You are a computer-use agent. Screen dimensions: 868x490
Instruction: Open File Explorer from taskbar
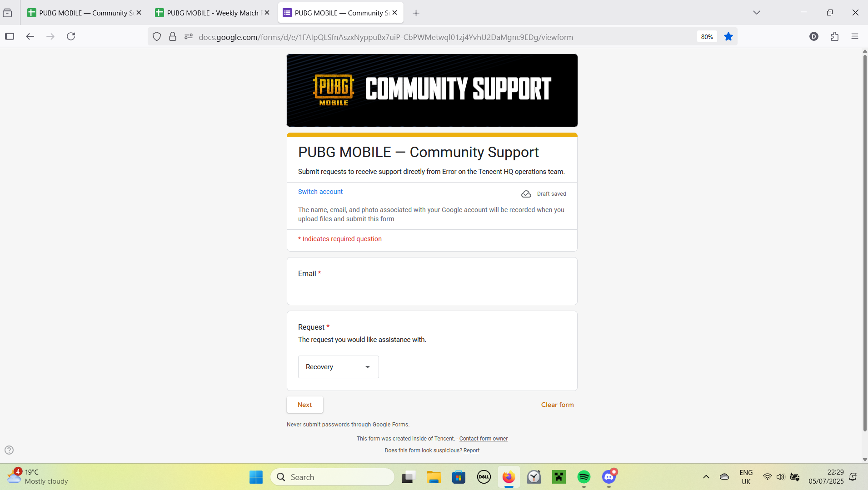(x=434, y=477)
